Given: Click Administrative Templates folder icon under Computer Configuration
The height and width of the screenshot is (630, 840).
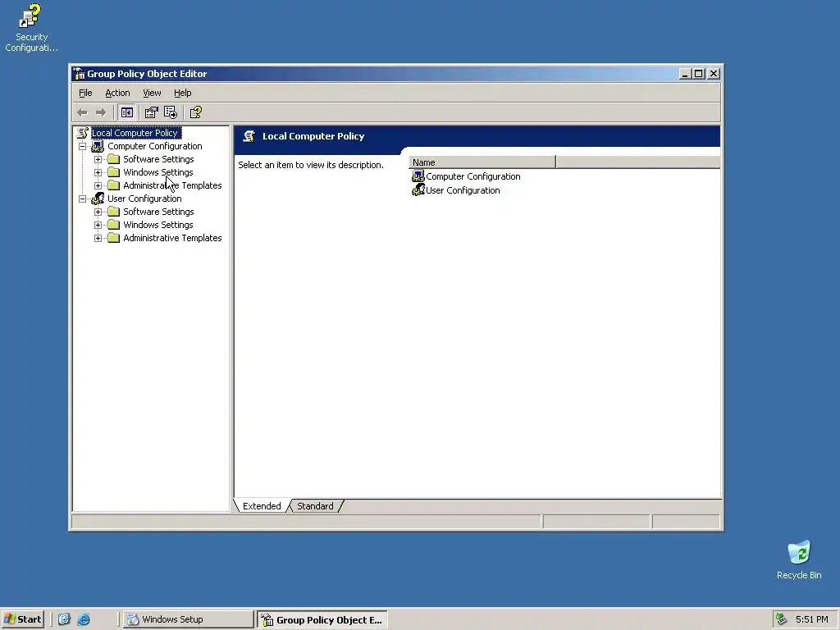Looking at the screenshot, I should [113, 185].
